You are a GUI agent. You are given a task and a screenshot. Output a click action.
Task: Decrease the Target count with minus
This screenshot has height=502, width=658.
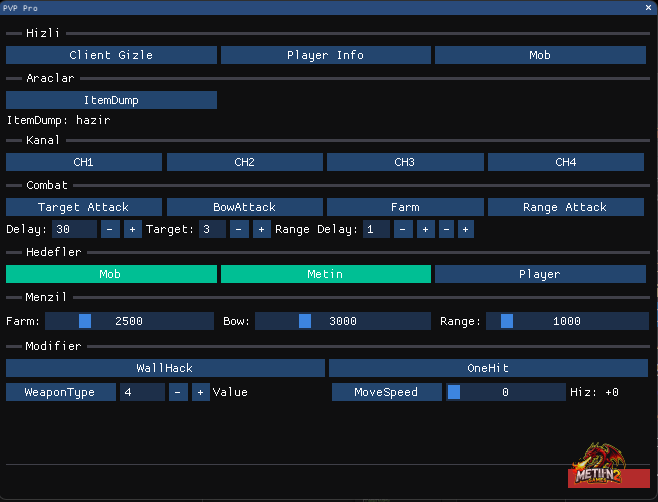239,229
